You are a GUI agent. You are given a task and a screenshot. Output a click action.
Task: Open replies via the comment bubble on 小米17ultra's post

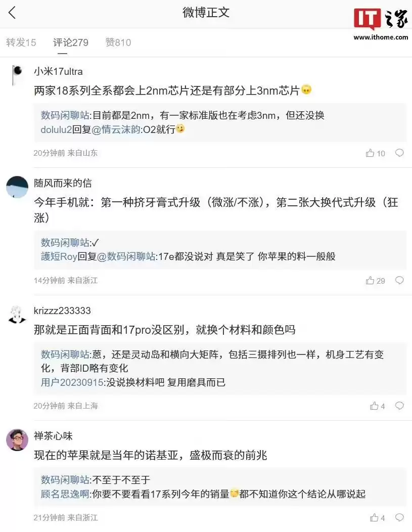[x=399, y=153]
